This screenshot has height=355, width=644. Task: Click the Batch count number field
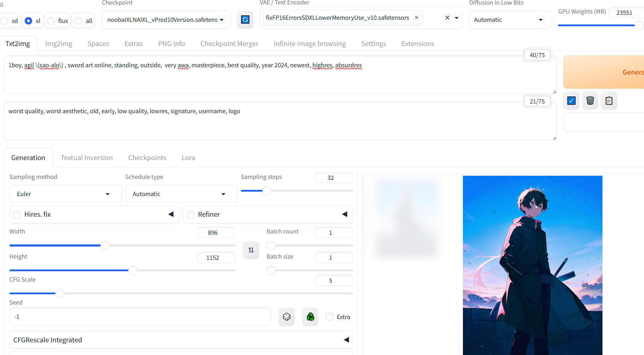(x=334, y=233)
